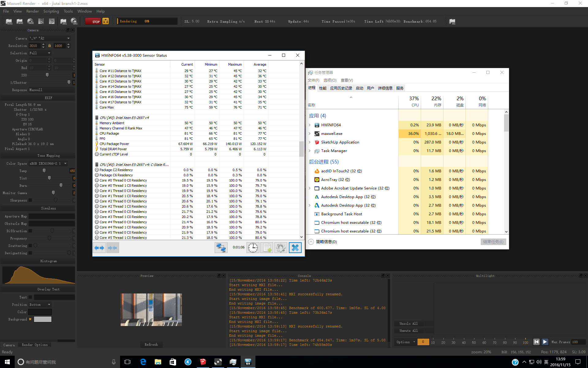This screenshot has width=588, height=368.
Task: Click the Unsolo All button
Action: point(408,324)
